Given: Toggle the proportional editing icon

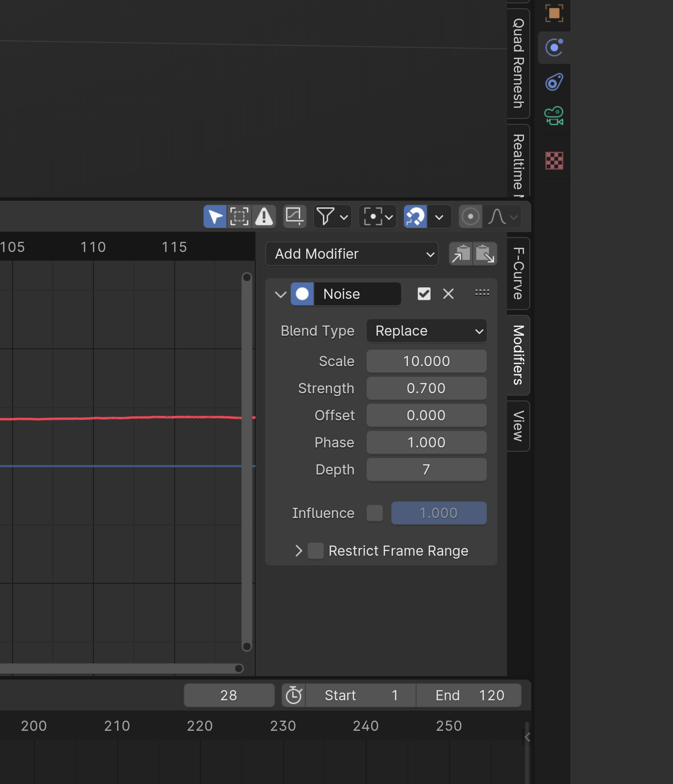Looking at the screenshot, I should pos(470,216).
